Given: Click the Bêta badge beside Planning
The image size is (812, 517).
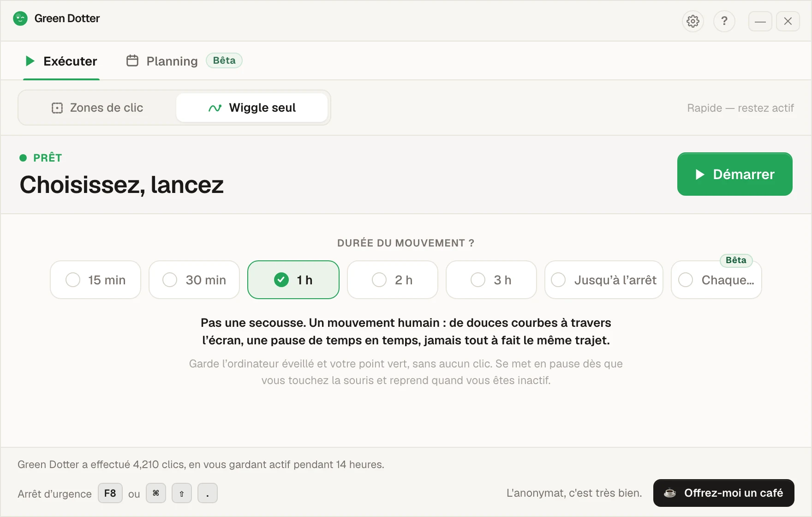Looking at the screenshot, I should [x=224, y=60].
